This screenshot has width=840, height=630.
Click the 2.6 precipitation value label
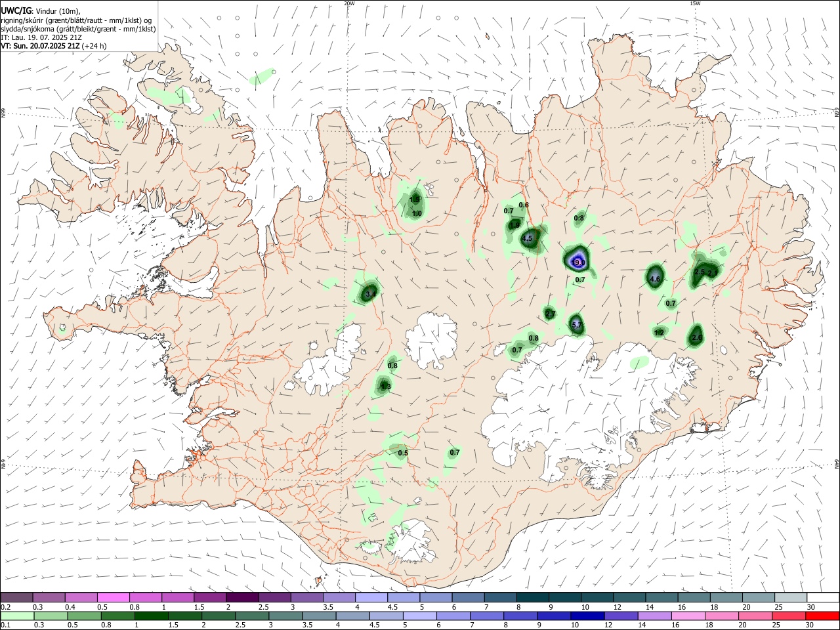point(697,338)
